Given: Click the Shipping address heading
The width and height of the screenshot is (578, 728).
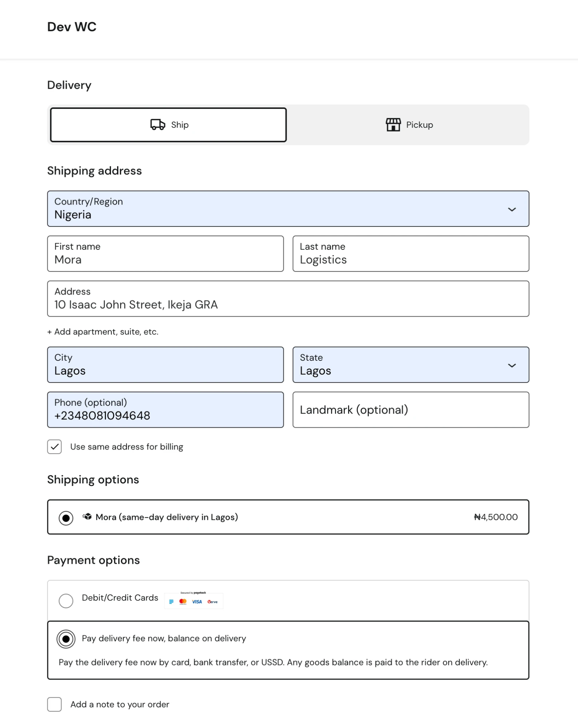Looking at the screenshot, I should 95,171.
